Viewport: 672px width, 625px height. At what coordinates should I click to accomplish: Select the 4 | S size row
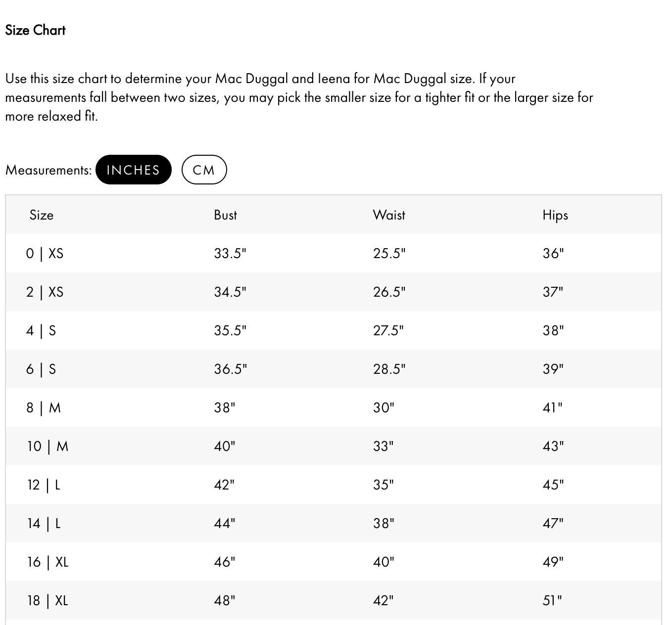point(41,331)
